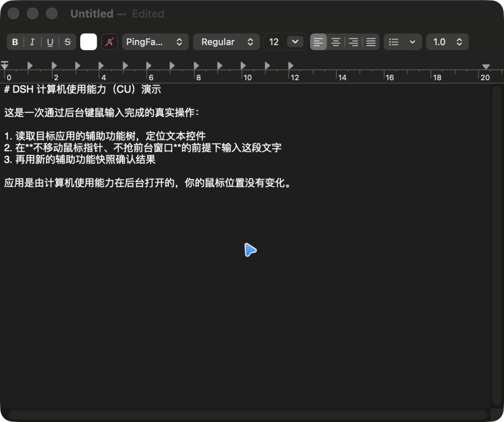Click the 'Edited' status in title bar
This screenshot has width=504, height=422.
tap(148, 14)
